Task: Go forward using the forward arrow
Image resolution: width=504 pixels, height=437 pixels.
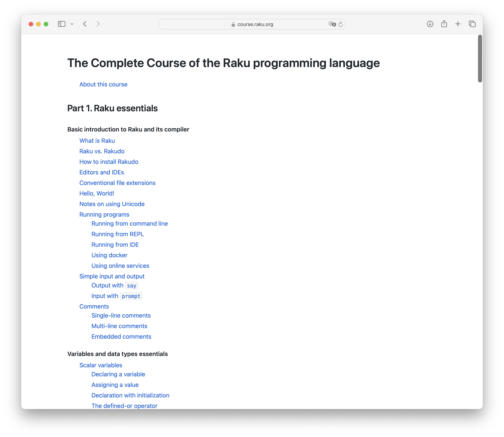Action: tap(98, 24)
